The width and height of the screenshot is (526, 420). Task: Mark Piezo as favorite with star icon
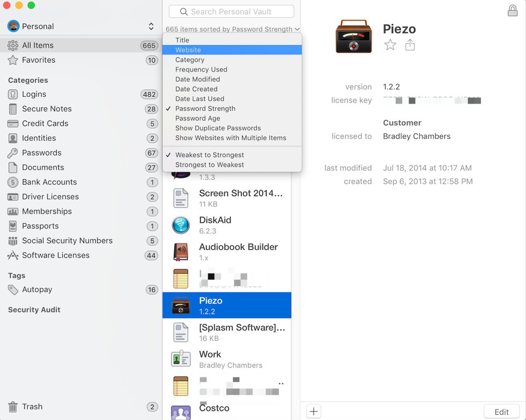(x=390, y=45)
